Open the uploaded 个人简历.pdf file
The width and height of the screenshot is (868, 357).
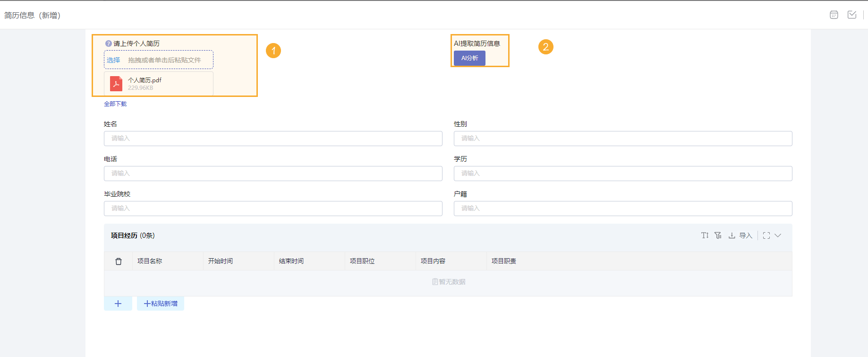(x=159, y=84)
